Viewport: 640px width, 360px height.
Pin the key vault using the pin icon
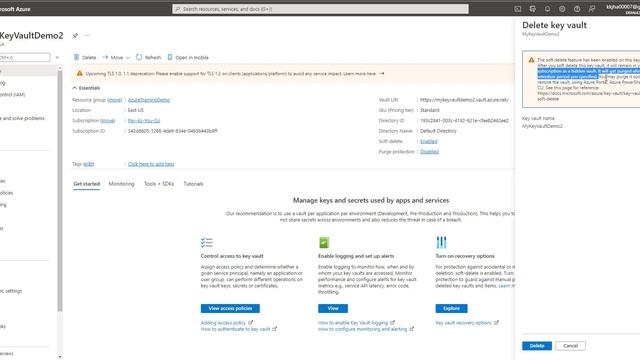point(75,36)
